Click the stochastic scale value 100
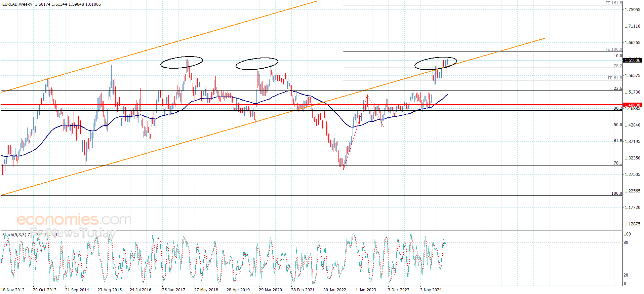 pos(627,234)
